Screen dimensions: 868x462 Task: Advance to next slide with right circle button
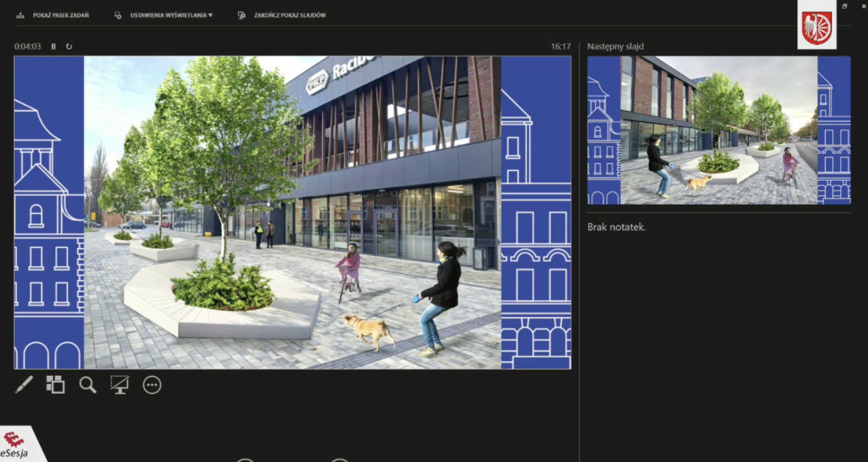pyautogui.click(x=340, y=460)
